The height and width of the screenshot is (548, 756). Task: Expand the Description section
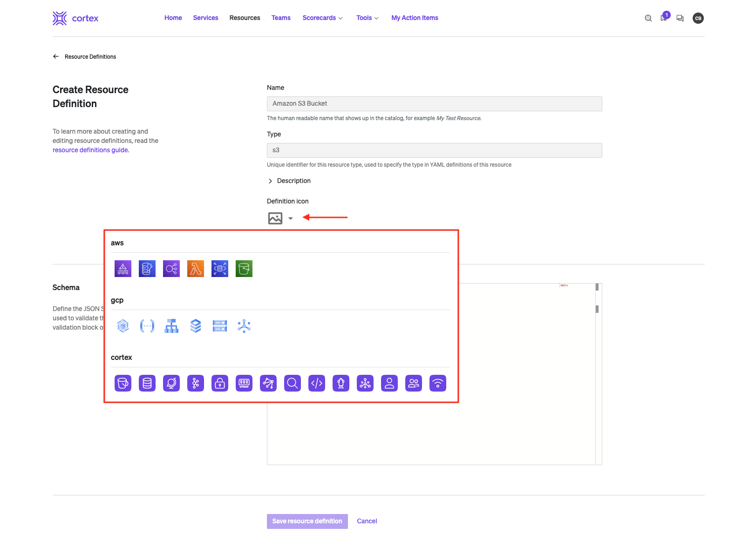pos(289,181)
